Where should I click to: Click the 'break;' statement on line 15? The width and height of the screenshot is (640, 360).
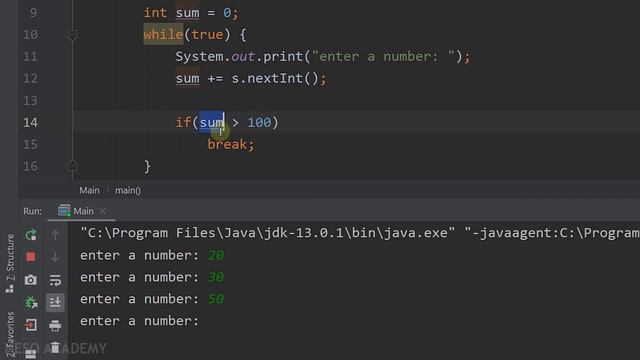[x=231, y=144]
